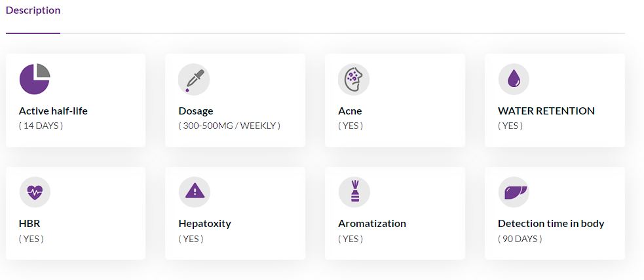Click the Water Retention droplet icon
Image resolution: width=644 pixels, height=280 pixels.
514,79
